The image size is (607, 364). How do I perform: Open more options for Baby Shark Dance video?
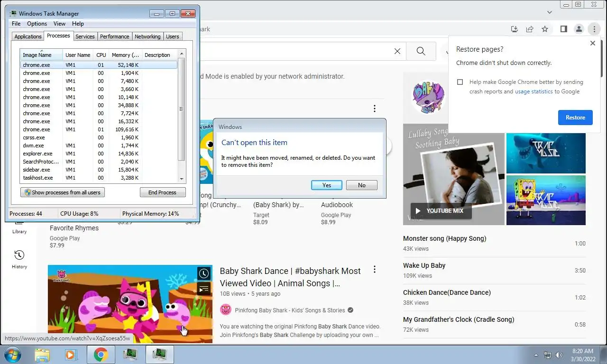click(x=374, y=270)
